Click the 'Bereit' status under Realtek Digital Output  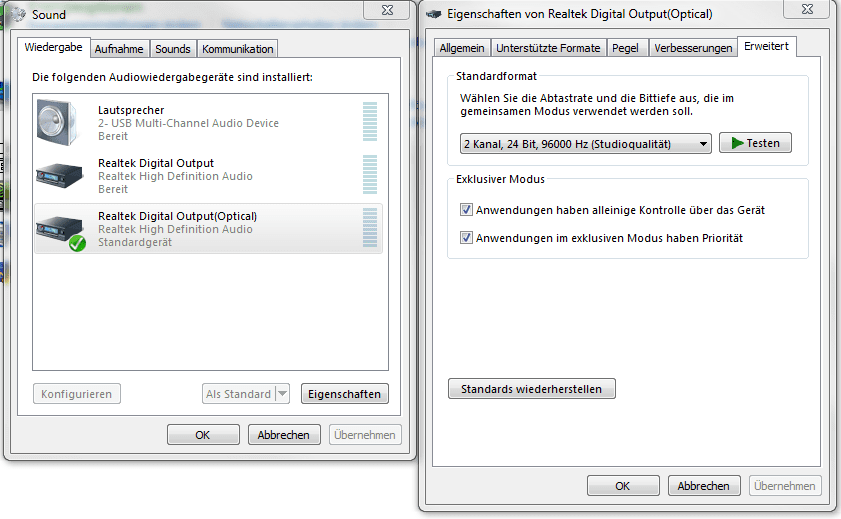point(113,189)
